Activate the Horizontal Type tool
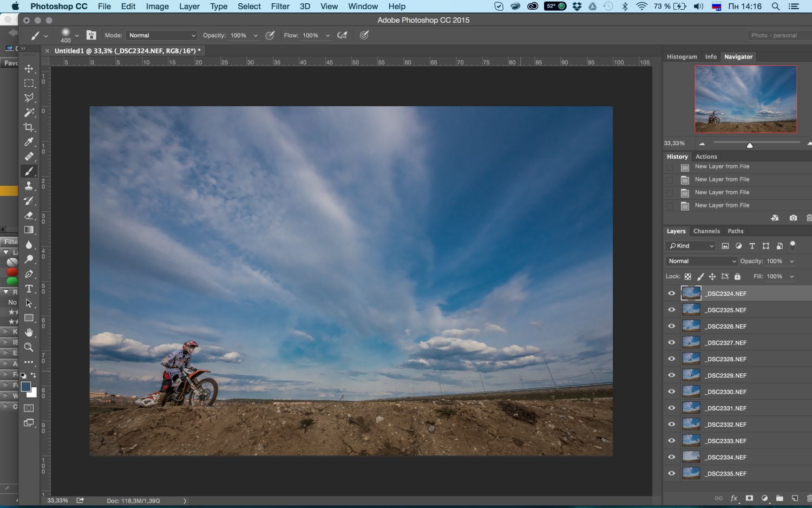812x508 pixels. pos(29,289)
